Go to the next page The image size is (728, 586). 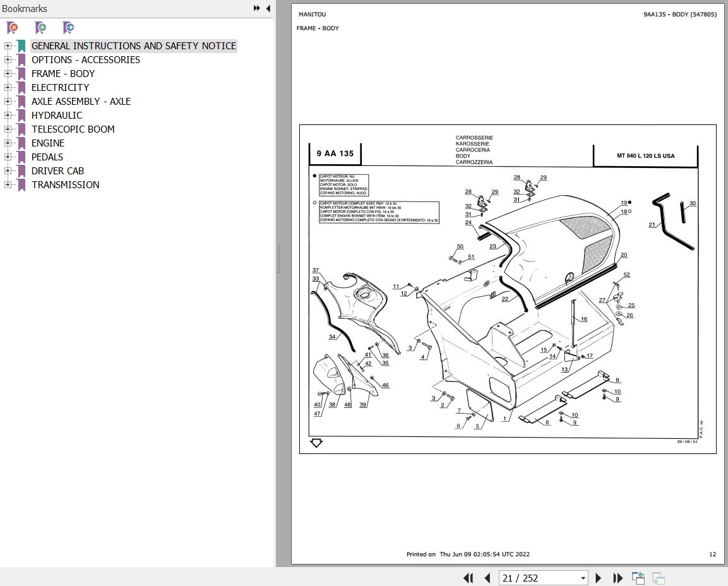598,578
